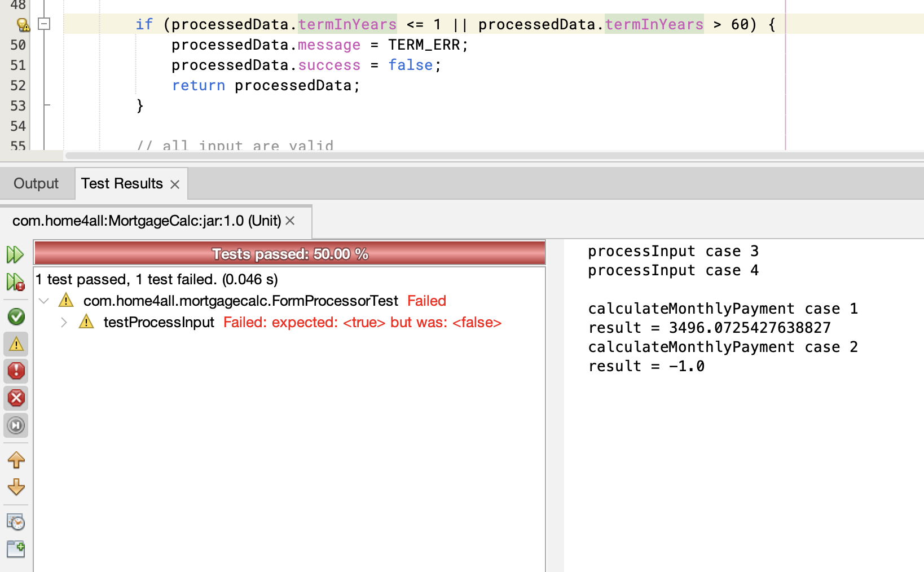Click the 'processInput case 3' output line
Image resolution: width=924 pixels, height=572 pixels.
pos(673,251)
